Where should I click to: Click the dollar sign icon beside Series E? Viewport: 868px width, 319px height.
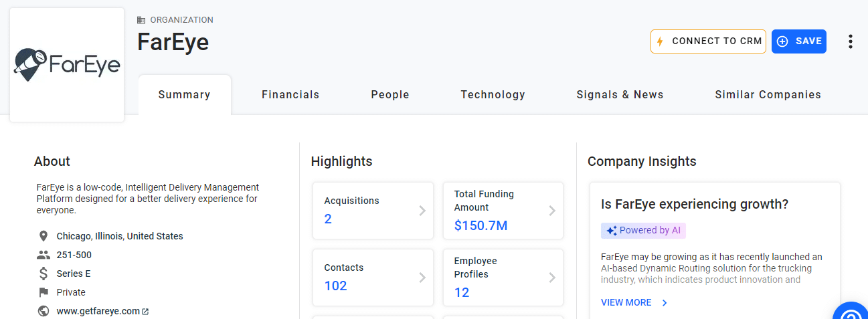click(x=44, y=274)
